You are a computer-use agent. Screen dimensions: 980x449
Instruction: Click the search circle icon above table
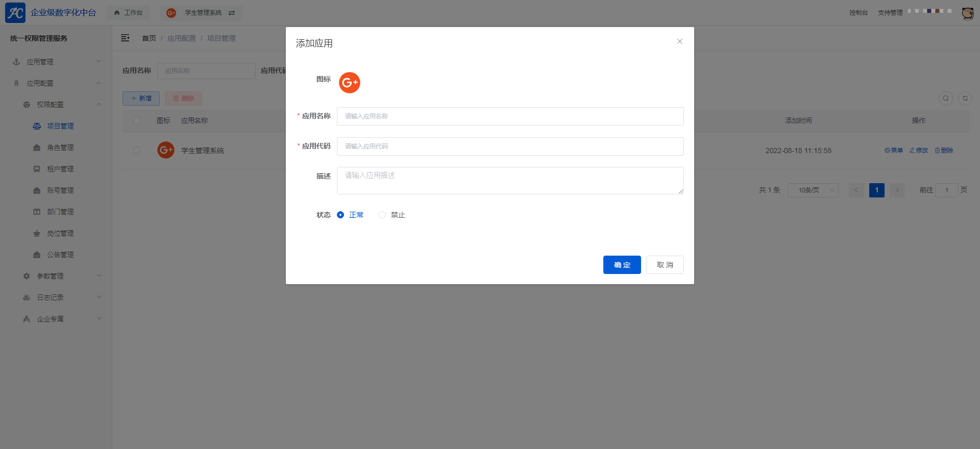(x=946, y=98)
